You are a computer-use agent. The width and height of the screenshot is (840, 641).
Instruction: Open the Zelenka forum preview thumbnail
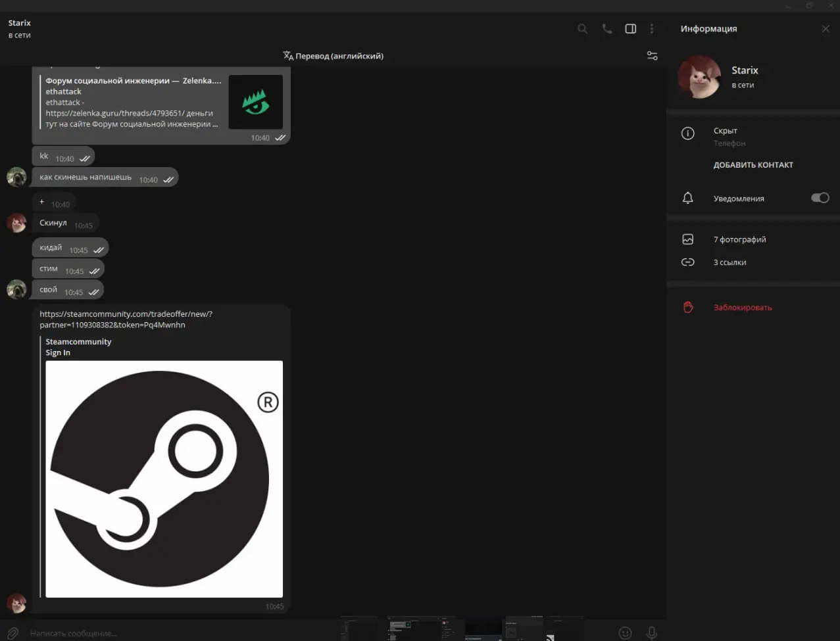pos(255,102)
